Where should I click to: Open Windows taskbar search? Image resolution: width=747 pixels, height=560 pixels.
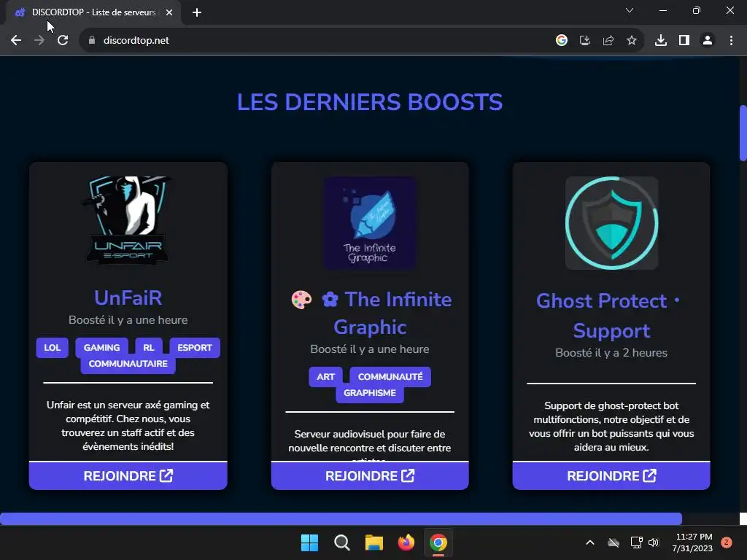tap(341, 542)
